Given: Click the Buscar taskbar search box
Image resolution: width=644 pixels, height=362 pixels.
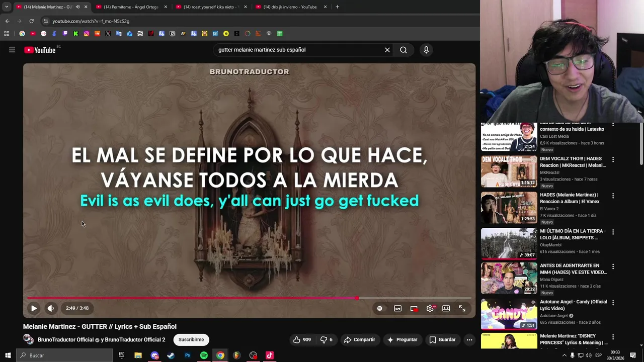Looking at the screenshot, I should click(x=64, y=355).
